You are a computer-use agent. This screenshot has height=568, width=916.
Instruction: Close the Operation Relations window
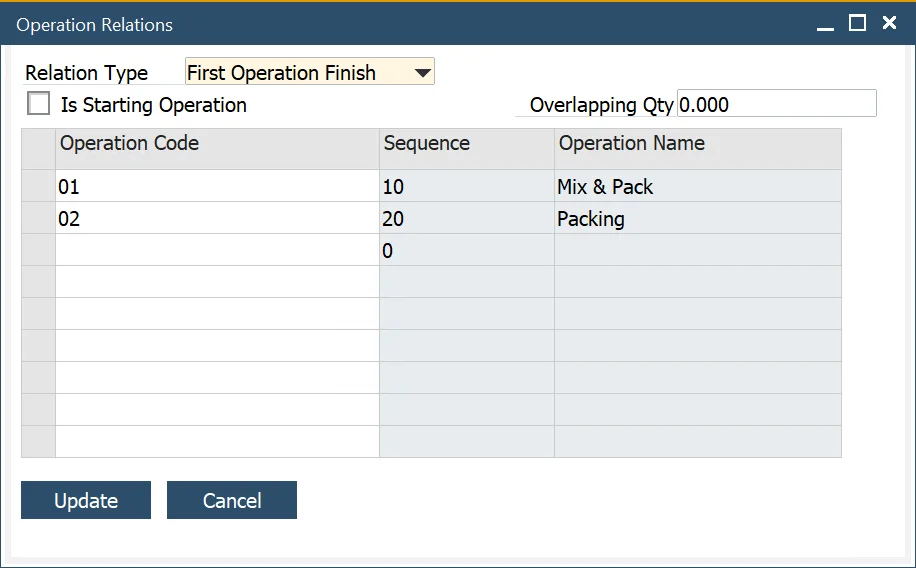tap(889, 24)
